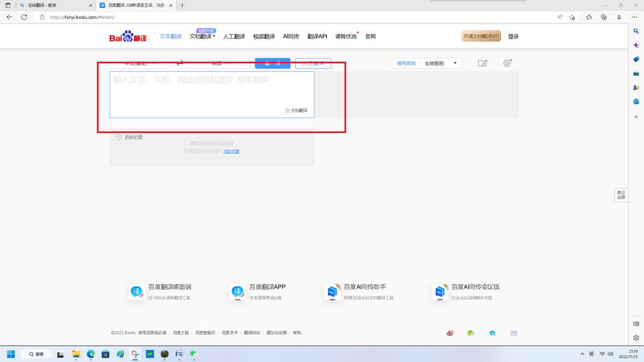The height and width of the screenshot is (362, 644).
Task: Click inside the translation text input area
Action: coord(211,91)
